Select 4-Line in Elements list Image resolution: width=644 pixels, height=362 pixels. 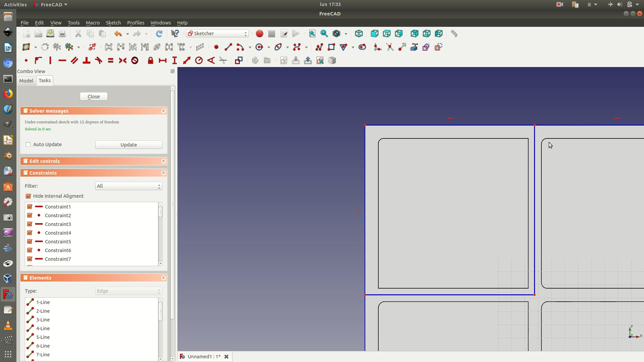[x=43, y=328]
